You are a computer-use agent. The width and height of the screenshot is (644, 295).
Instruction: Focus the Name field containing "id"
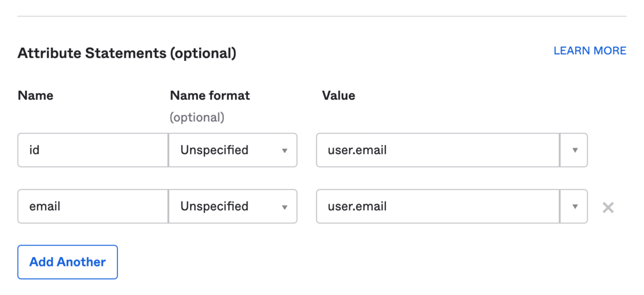coord(92,150)
